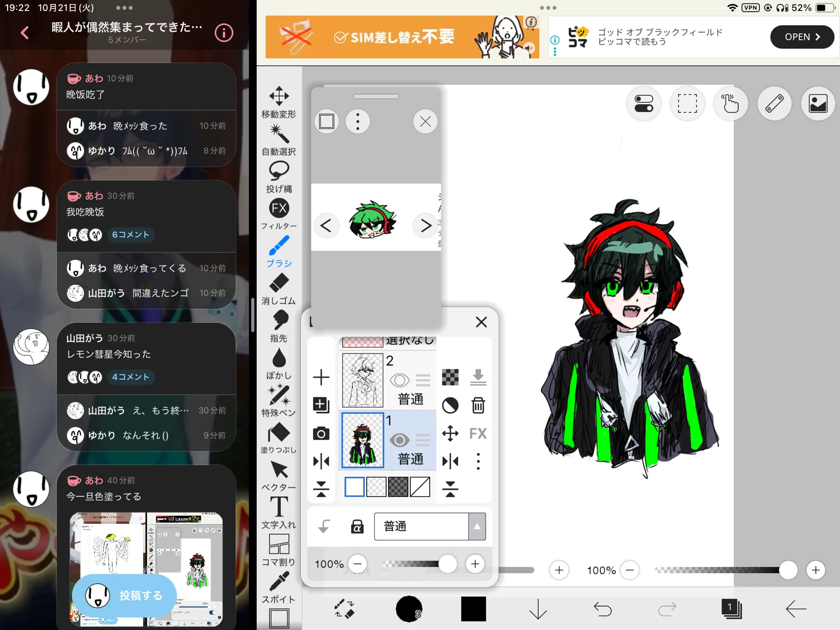
Task: Select the 塗りつぶし bucket fill tool
Action: (279, 438)
